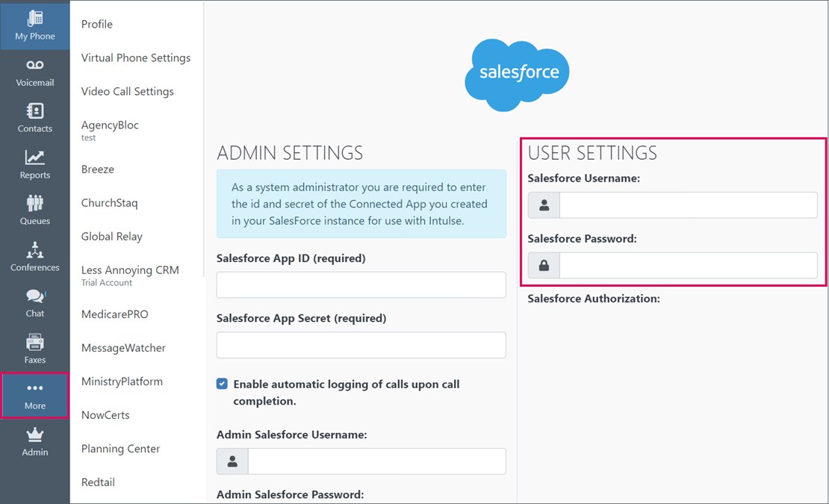Open the MedicarePRO integration
Screen dimensions: 829x504
click(115, 314)
